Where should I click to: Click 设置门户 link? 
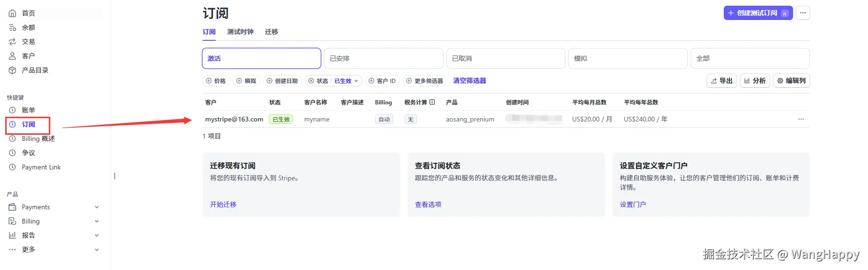point(633,205)
